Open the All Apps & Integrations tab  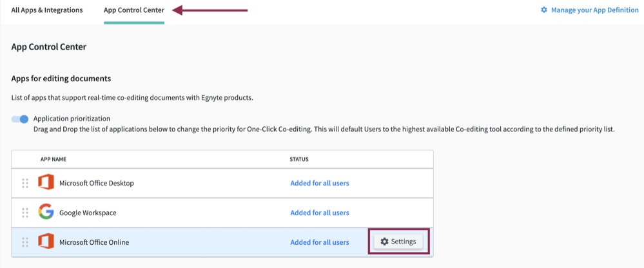(x=47, y=10)
